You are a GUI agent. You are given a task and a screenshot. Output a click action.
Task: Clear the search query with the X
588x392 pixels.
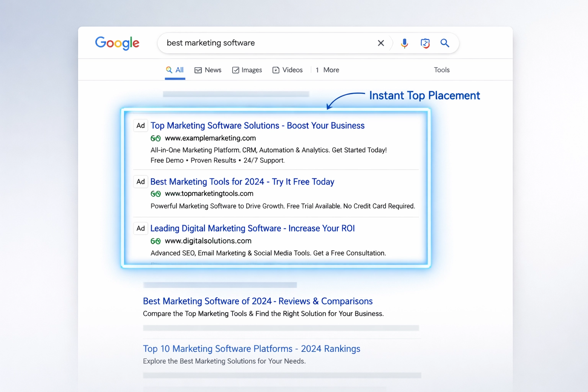pyautogui.click(x=381, y=43)
